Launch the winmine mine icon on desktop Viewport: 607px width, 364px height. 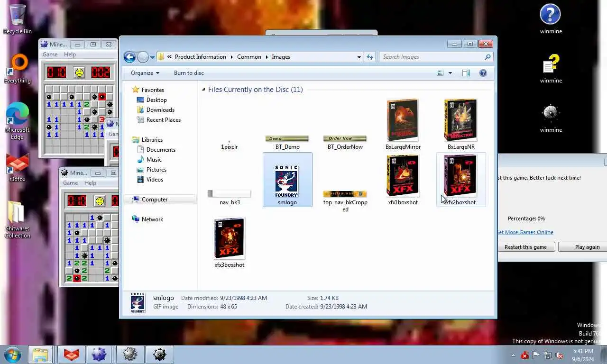coord(551,118)
